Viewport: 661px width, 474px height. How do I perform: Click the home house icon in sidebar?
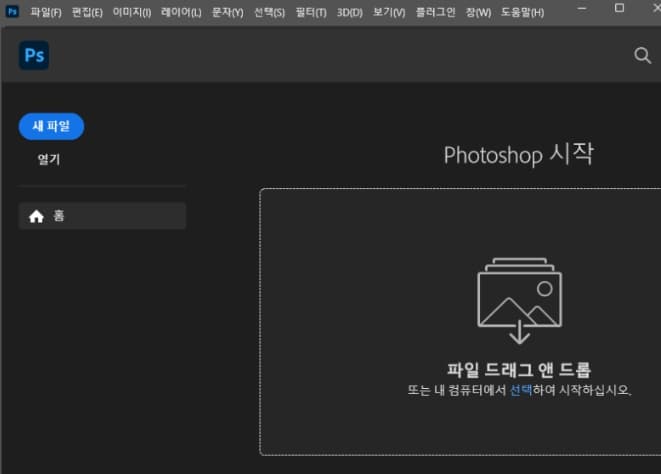[36, 216]
